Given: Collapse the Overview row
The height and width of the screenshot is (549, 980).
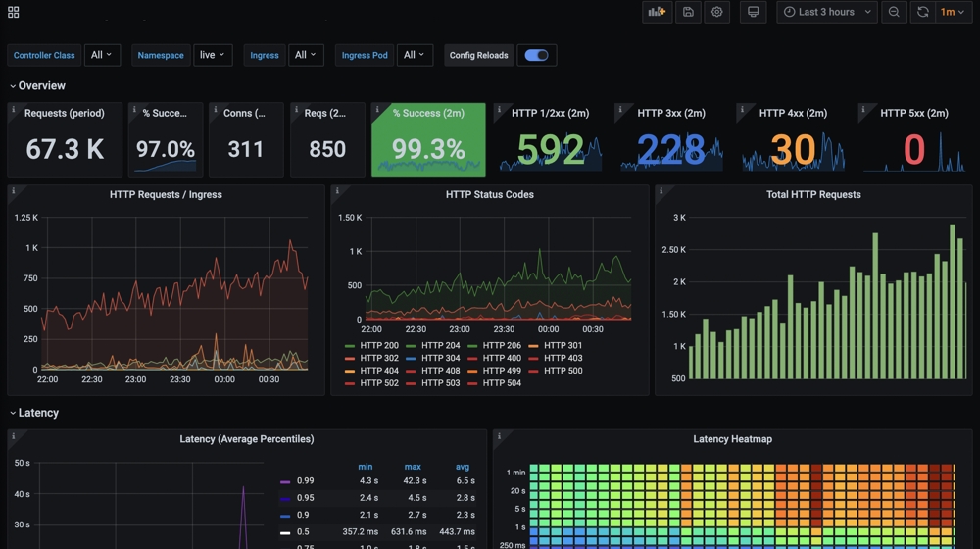Looking at the screenshot, I should coord(37,85).
